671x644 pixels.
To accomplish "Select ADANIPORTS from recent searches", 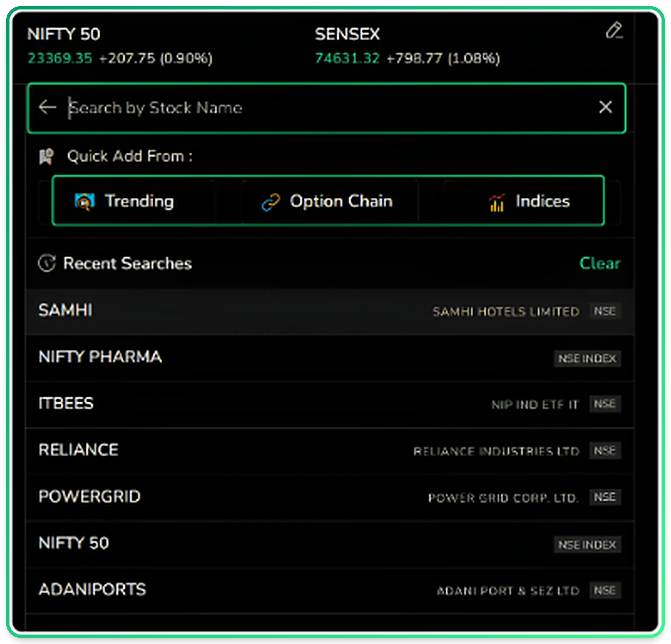I will point(329,590).
